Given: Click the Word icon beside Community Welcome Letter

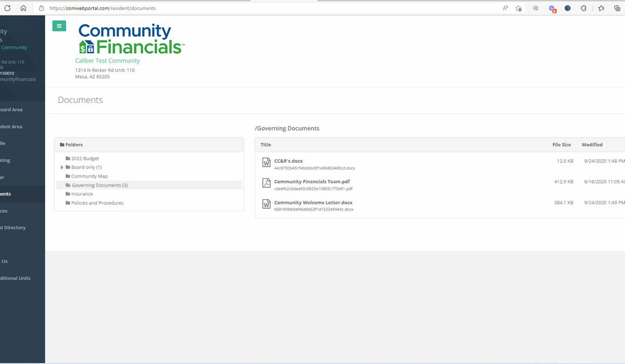Looking at the screenshot, I should (x=266, y=204).
